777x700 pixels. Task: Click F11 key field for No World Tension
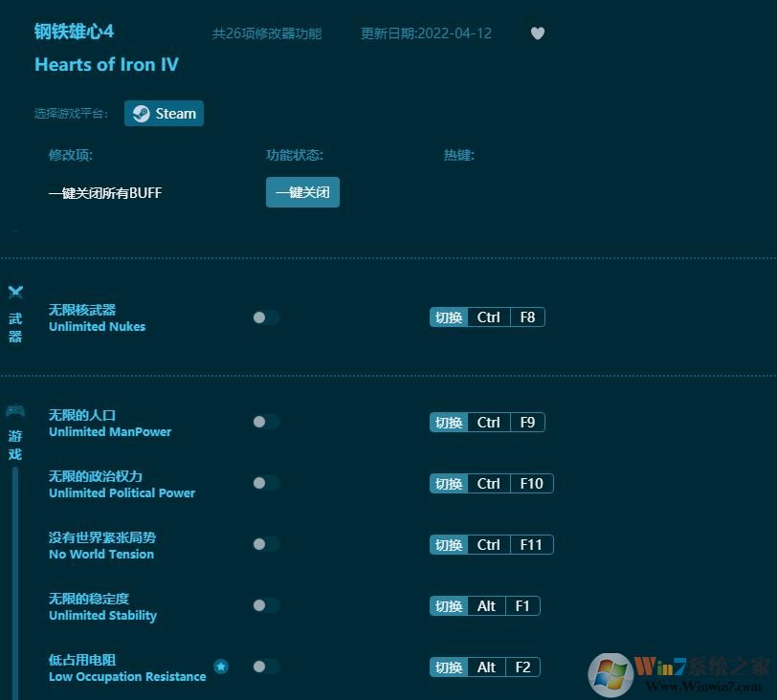click(532, 545)
